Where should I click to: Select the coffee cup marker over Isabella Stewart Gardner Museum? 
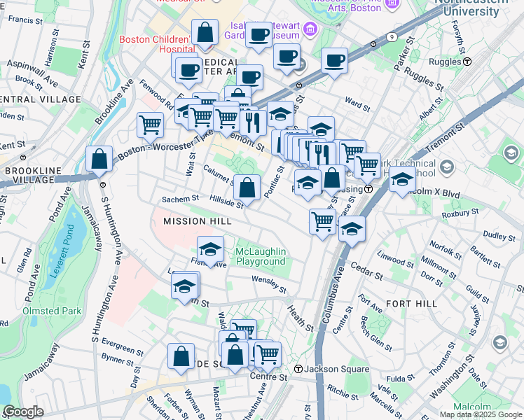pyautogui.click(x=258, y=37)
